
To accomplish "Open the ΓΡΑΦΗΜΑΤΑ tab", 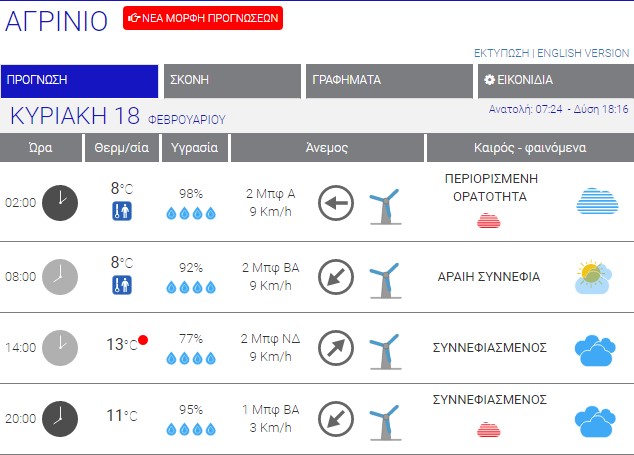I will (x=389, y=81).
